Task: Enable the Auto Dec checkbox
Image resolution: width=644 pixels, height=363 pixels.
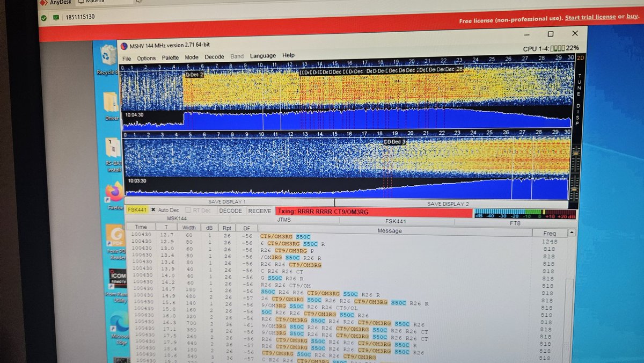Action: click(154, 210)
